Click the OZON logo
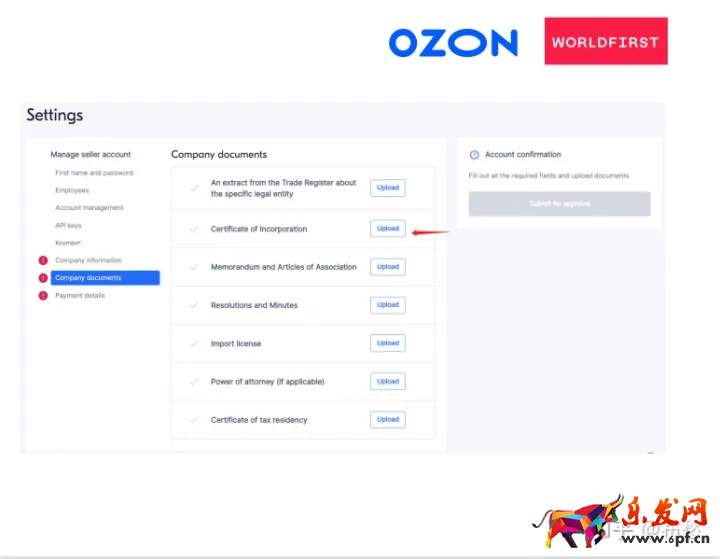720x559 pixels. coord(453,43)
